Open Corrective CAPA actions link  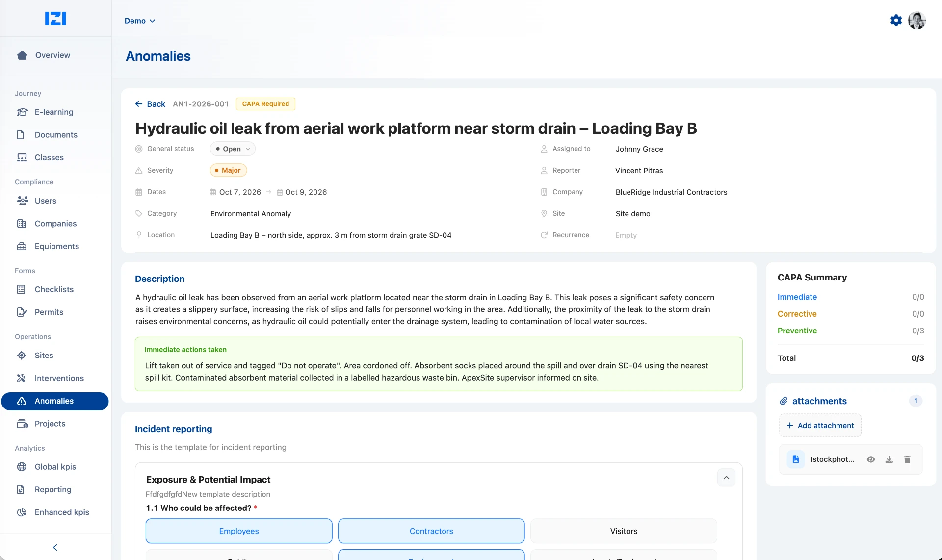(x=797, y=314)
